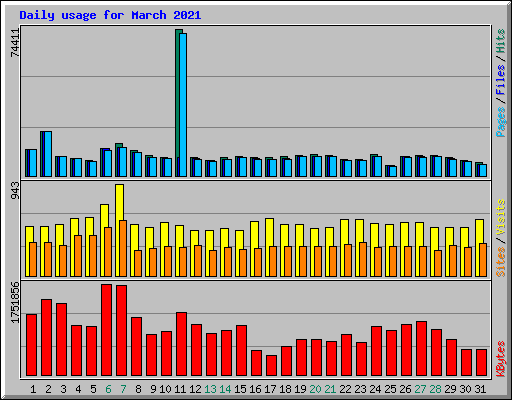Click the 'Files' legend label
This screenshot has height=400, width=512.
[x=501, y=80]
